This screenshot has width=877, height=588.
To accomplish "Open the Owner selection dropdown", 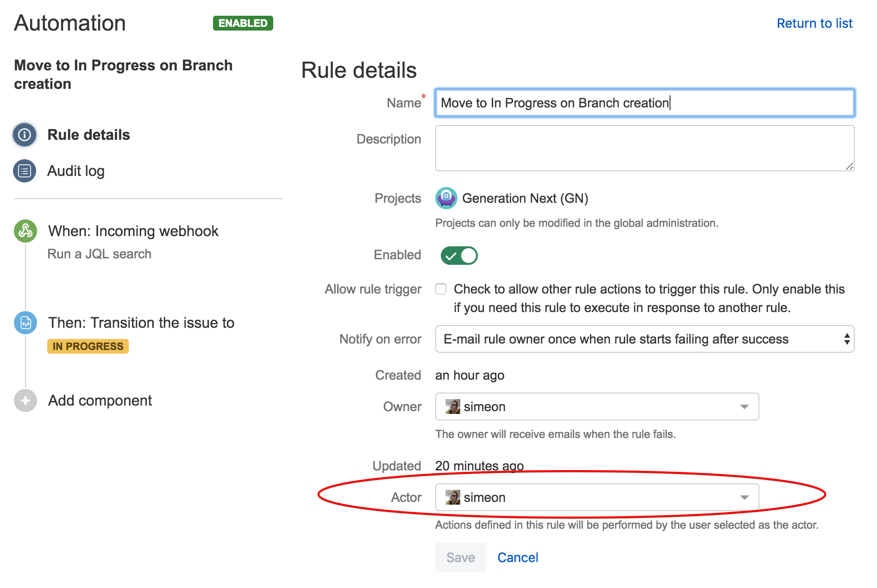I will pos(744,407).
